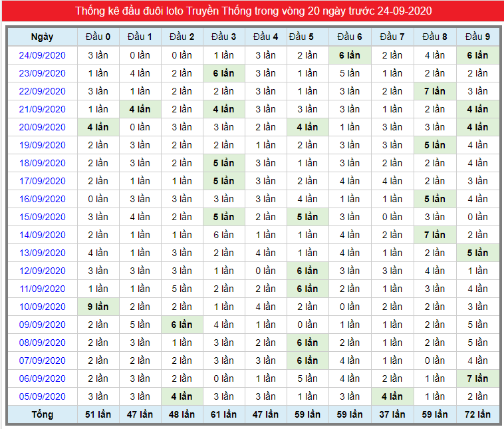Click the Đầu 0 column header
This screenshot has width=504, height=429.
98,37
